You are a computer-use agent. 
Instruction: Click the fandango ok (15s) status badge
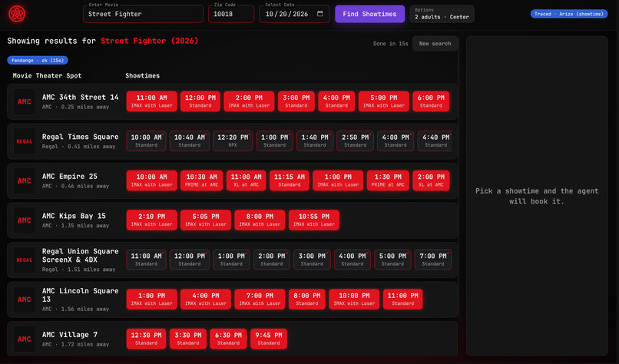tap(38, 61)
